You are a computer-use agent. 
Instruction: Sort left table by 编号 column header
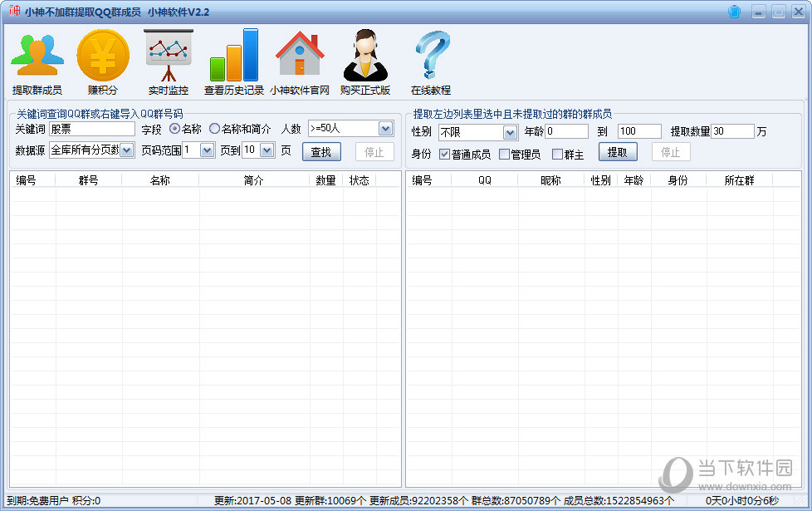tap(32, 179)
